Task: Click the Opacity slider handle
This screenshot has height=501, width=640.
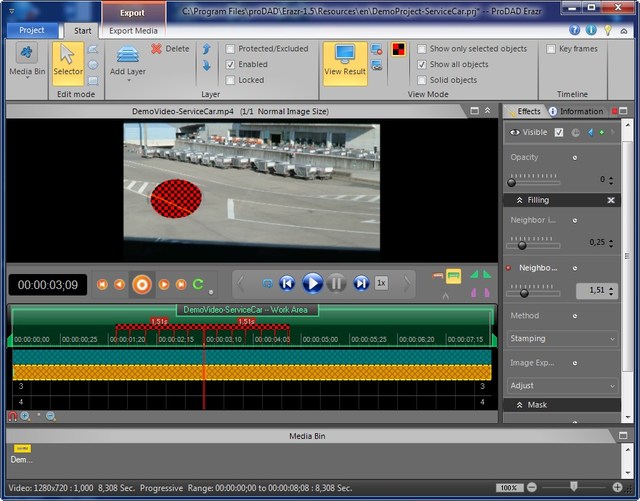Action: click(x=513, y=181)
